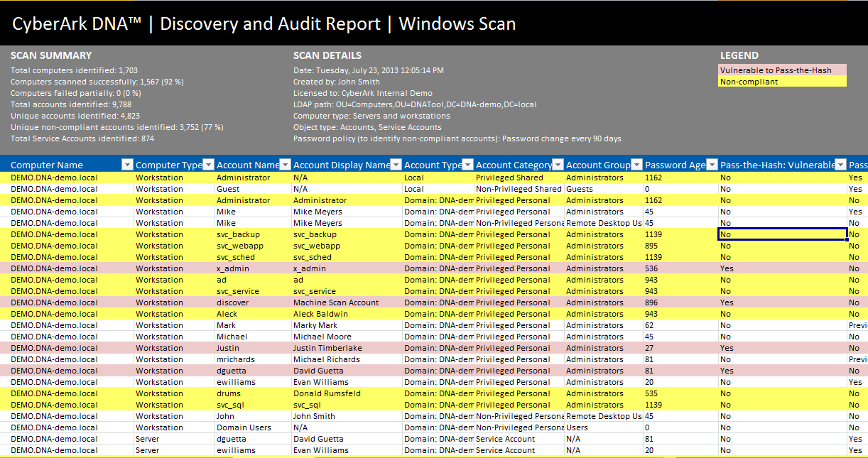Click the 'svc_webapp' account name cell

point(253,246)
